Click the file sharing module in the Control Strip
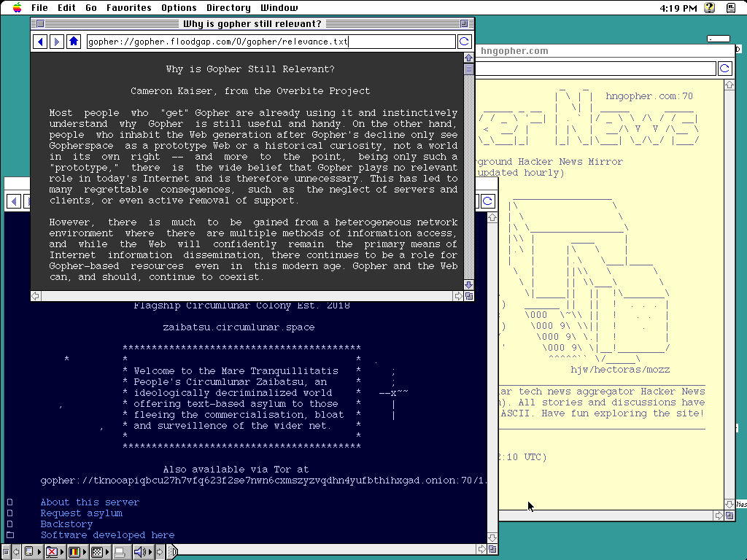Viewport: 747px width, 560px height. 50,552
